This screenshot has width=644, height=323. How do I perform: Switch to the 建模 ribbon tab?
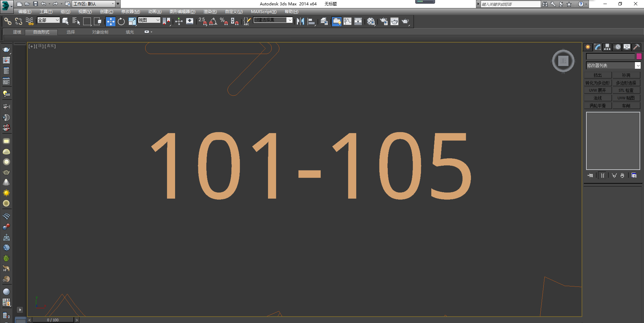17,32
